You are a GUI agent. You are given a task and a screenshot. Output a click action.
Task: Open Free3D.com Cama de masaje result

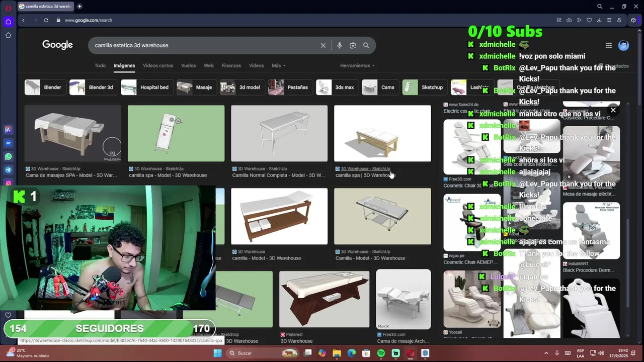404,299
